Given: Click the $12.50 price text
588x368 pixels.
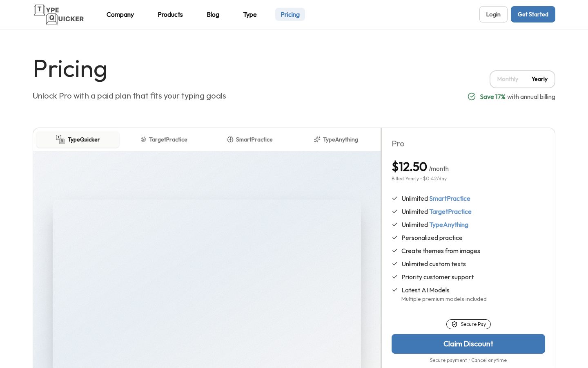Looking at the screenshot, I should tap(409, 167).
